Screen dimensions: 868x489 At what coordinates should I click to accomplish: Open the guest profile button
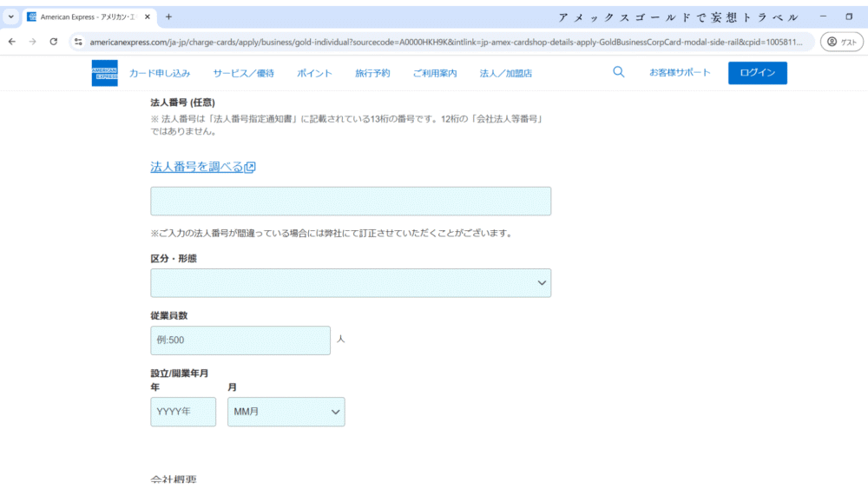(x=841, y=42)
